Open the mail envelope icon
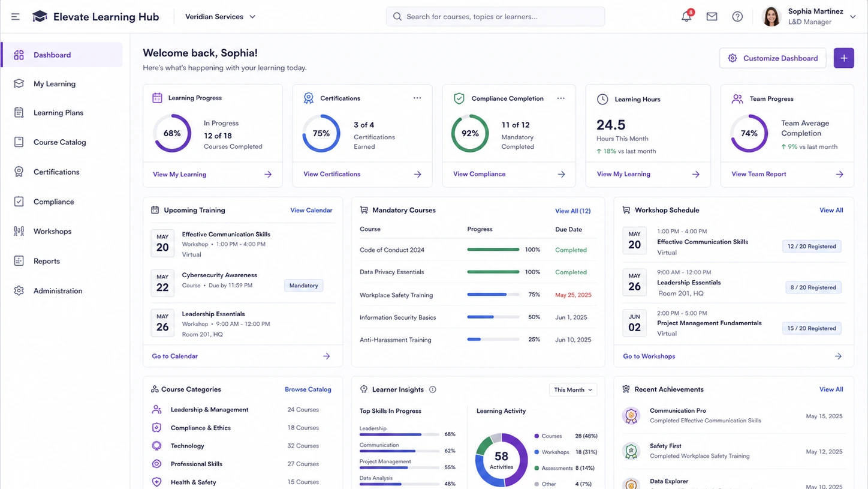Viewport: 868px width, 489px height. point(712,17)
